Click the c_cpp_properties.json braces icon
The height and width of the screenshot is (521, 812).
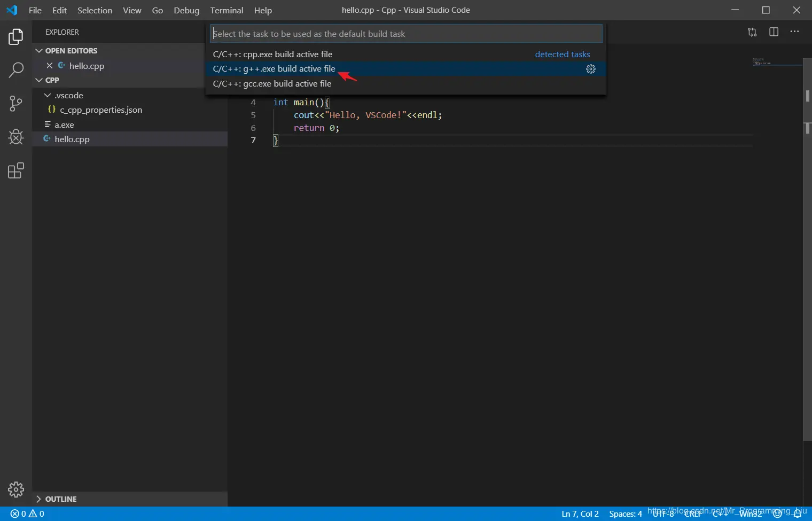point(52,110)
